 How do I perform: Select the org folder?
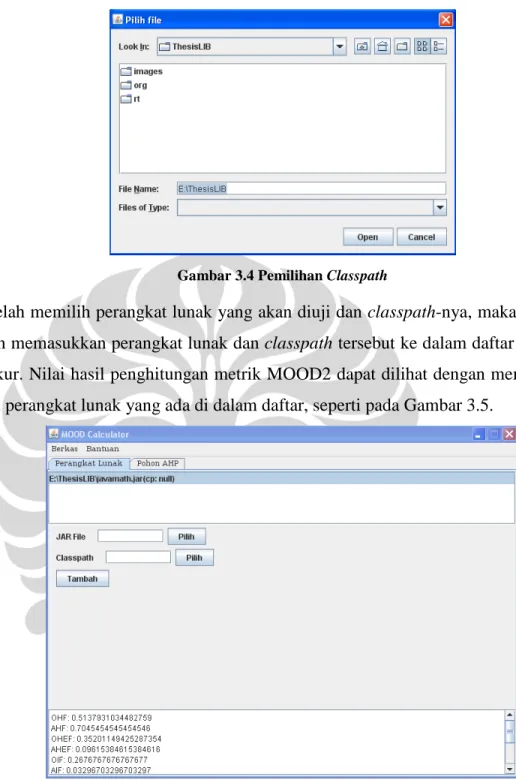[134, 86]
